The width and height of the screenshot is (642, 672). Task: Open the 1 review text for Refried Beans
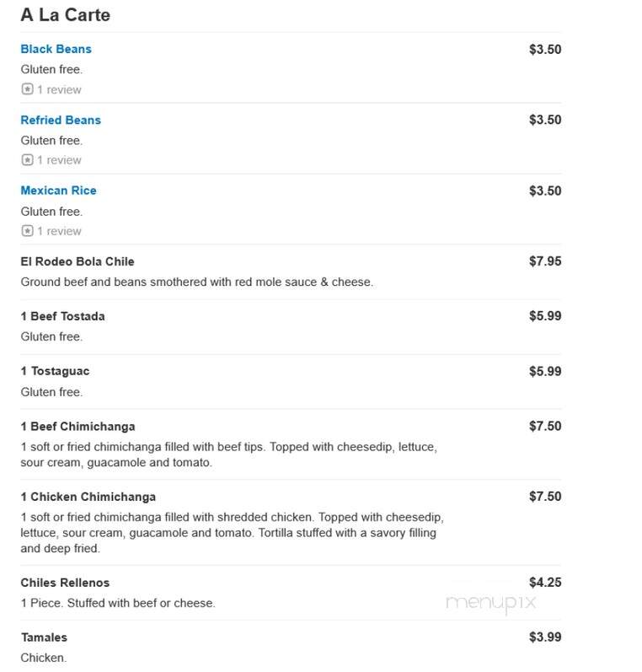point(59,160)
